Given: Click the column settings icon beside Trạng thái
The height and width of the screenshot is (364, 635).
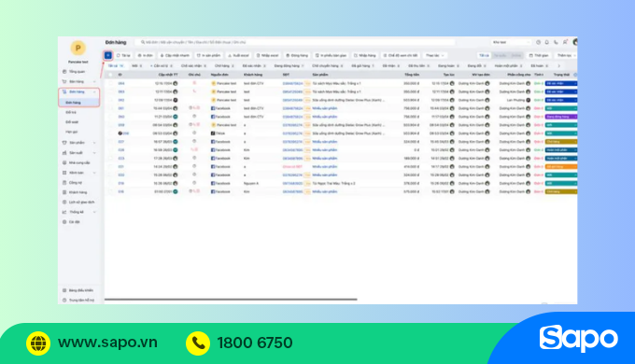Looking at the screenshot, I should (575, 75).
